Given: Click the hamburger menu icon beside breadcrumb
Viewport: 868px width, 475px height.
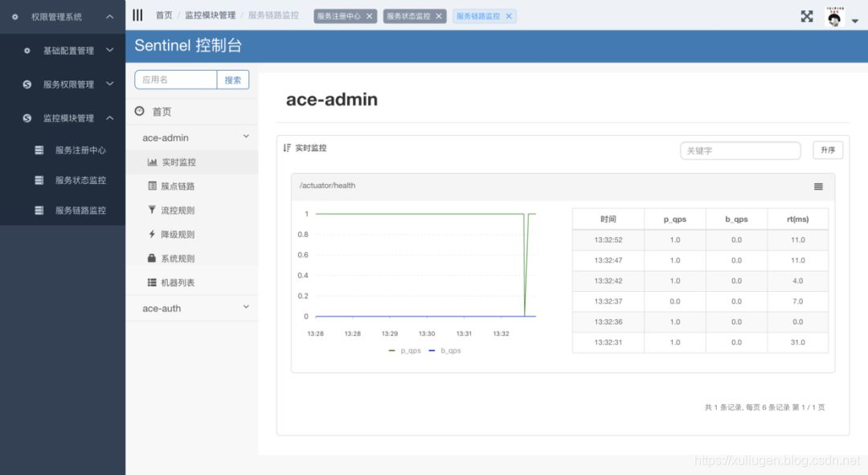Looking at the screenshot, I should click(137, 15).
